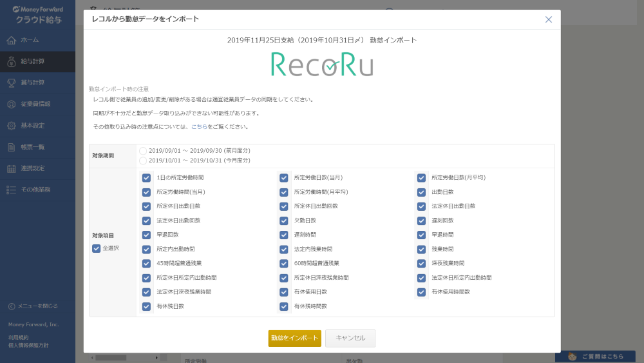644x363 pixels.
Task: Toggle 所定労働時間(月平均) checkbox
Action: (x=284, y=192)
